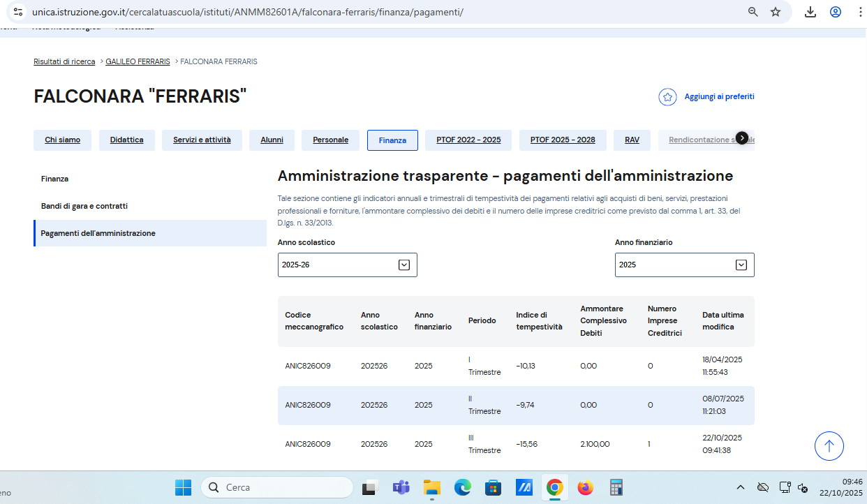Open the Anno finanziario dropdown
This screenshot has width=867, height=504.
[684, 265]
